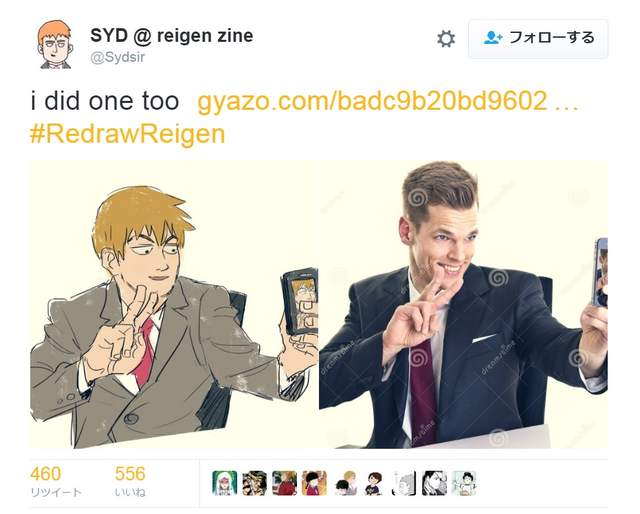Click second liker avatar thumbnail

[x=254, y=483]
